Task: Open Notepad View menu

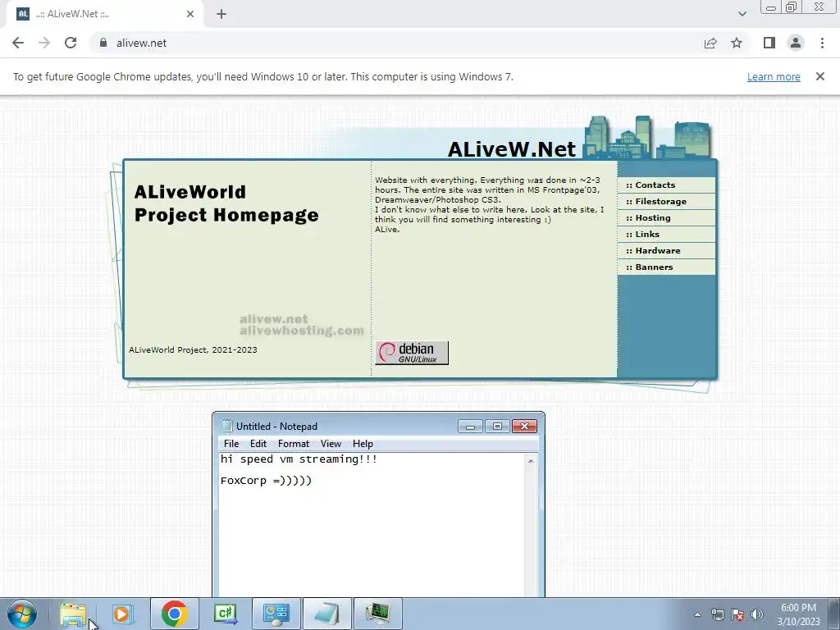Action: pyautogui.click(x=331, y=444)
